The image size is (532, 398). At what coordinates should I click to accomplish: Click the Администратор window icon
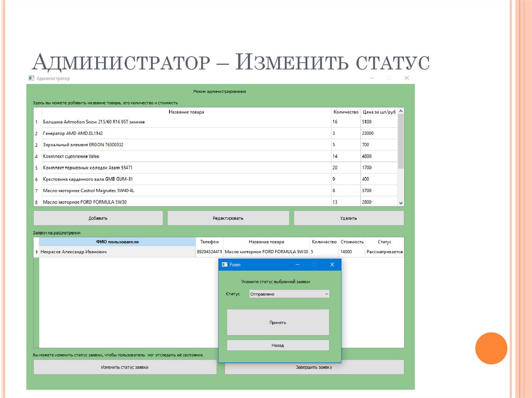point(31,78)
